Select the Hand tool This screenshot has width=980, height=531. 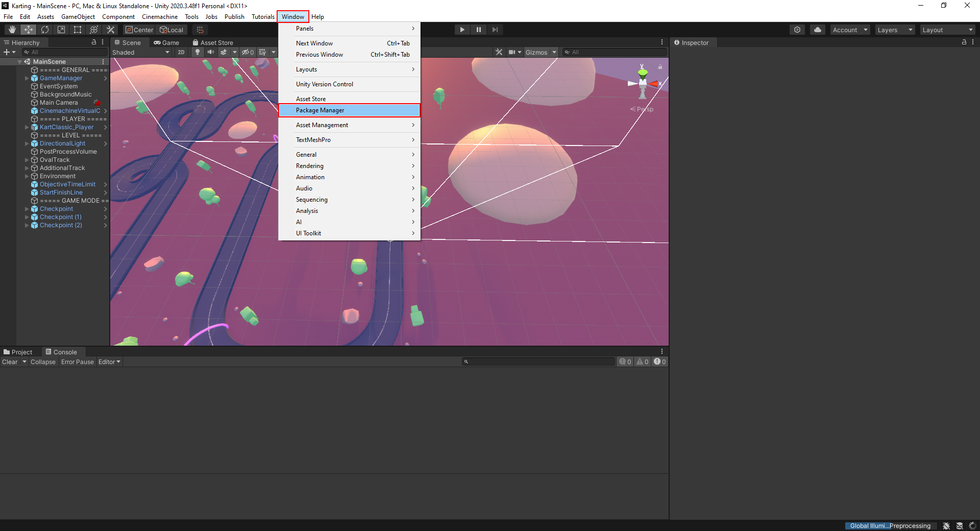12,30
